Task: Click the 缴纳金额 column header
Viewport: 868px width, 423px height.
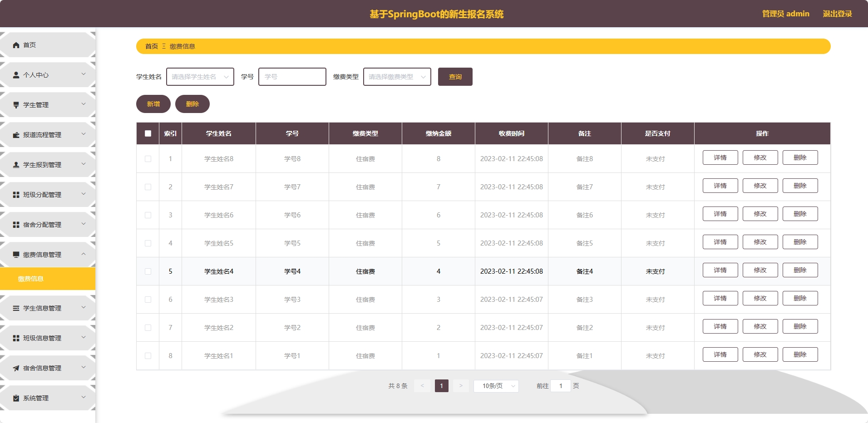Action: [439, 133]
